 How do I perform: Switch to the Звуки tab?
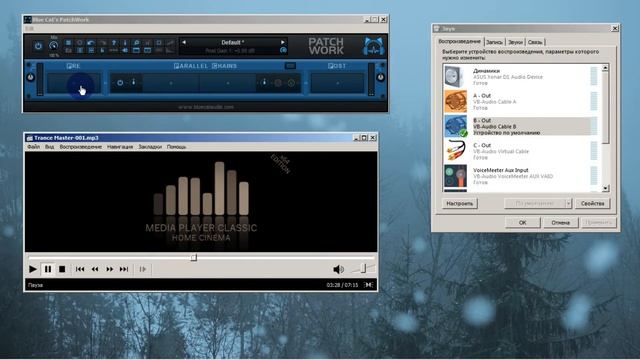(x=515, y=42)
